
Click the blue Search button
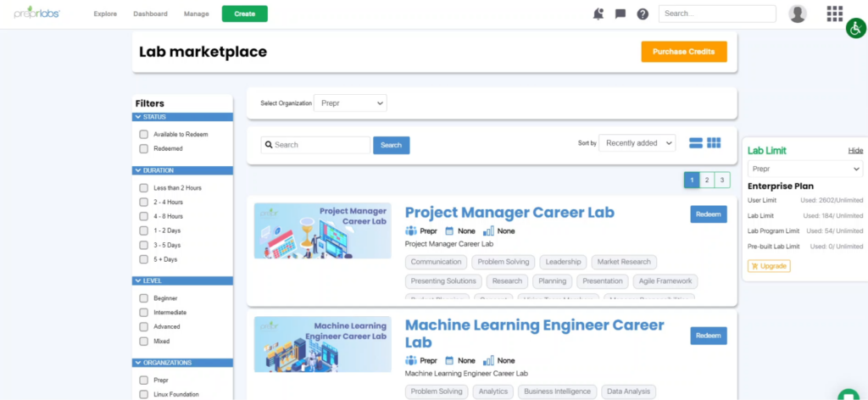[392, 145]
